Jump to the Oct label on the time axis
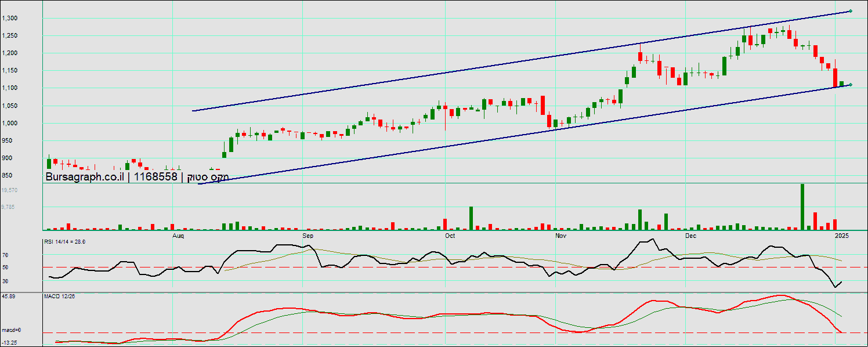 (450, 236)
